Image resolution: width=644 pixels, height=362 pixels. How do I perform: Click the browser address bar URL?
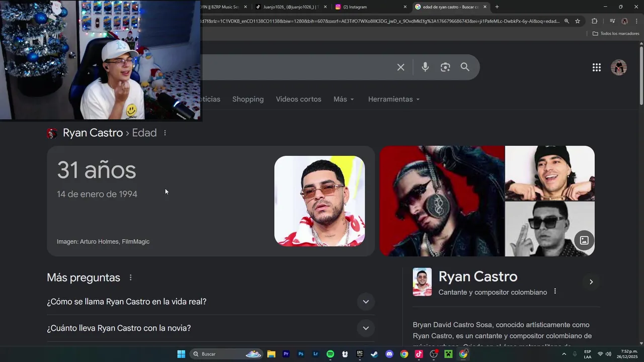pos(380,21)
